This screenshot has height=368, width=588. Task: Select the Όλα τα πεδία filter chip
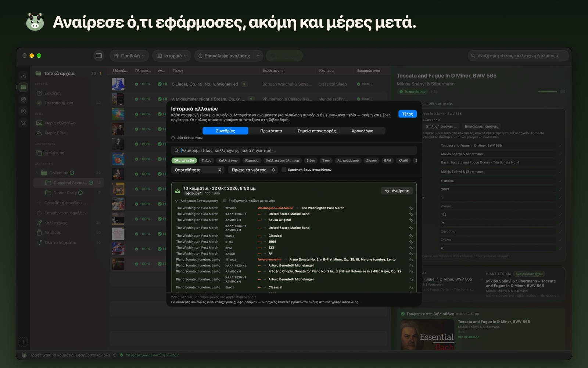[x=184, y=160]
